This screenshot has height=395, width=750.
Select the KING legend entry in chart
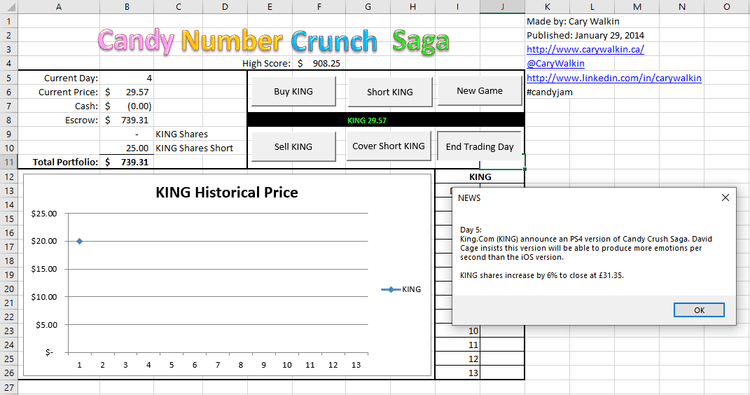(401, 289)
